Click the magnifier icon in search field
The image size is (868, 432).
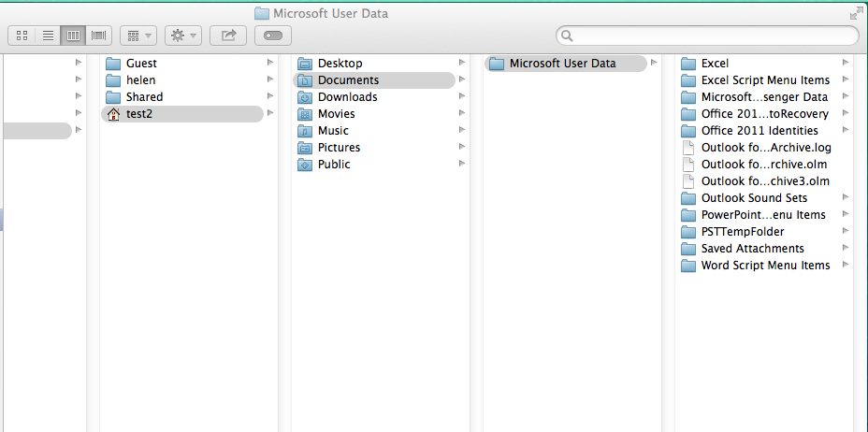pyautogui.click(x=566, y=36)
